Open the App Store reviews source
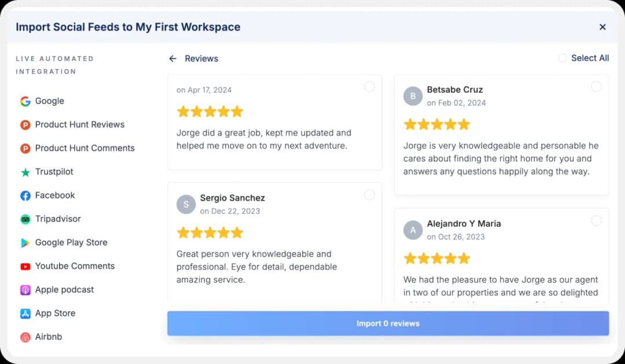625x364 pixels. [56, 313]
